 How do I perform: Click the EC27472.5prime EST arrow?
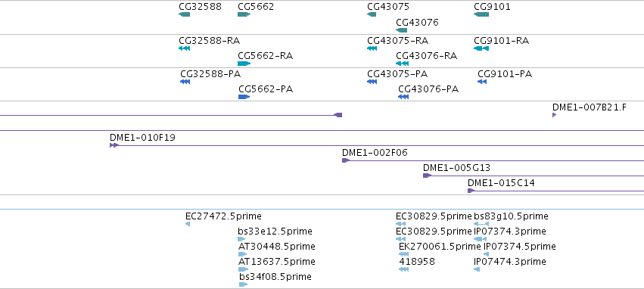[188, 224]
